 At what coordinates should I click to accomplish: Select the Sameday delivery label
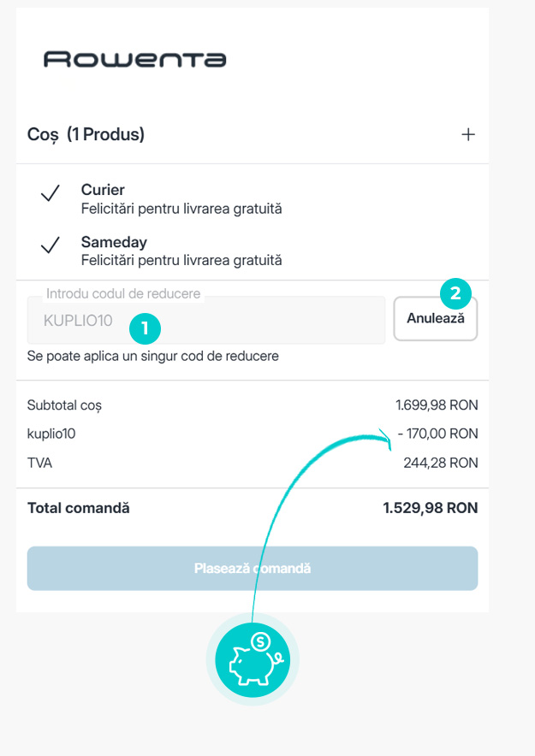point(114,242)
